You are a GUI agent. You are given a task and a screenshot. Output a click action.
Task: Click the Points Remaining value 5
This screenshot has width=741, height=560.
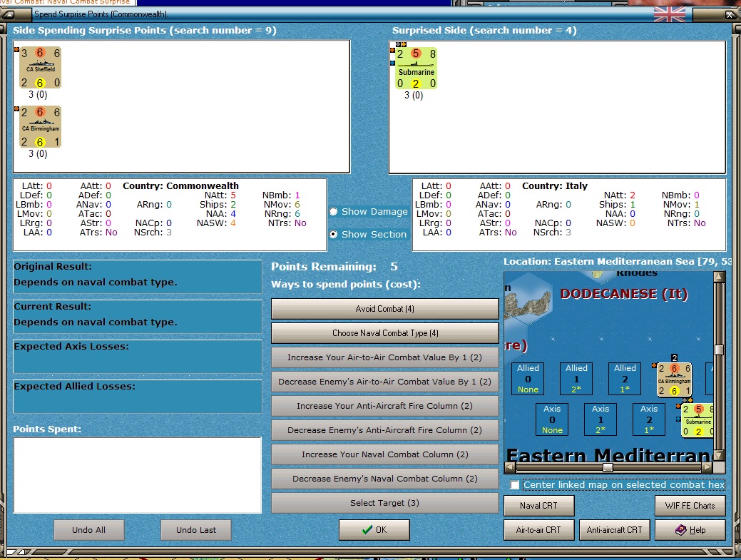click(394, 267)
